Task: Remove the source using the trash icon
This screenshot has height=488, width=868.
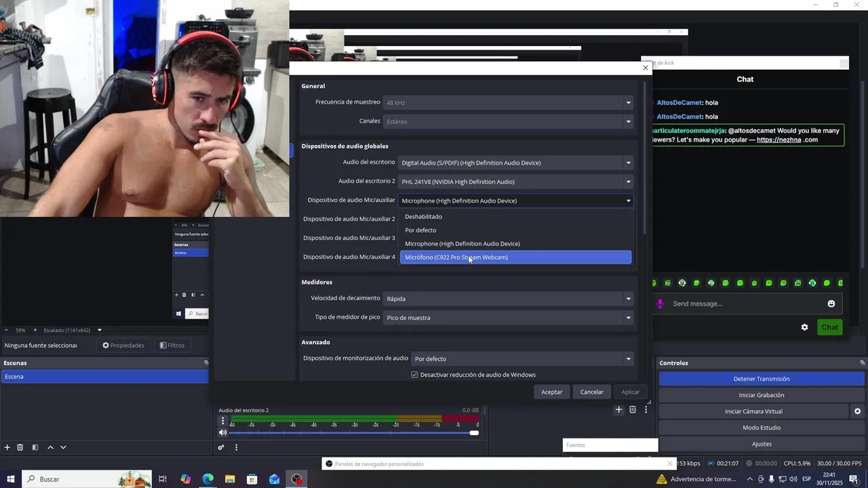Action: [633, 409]
